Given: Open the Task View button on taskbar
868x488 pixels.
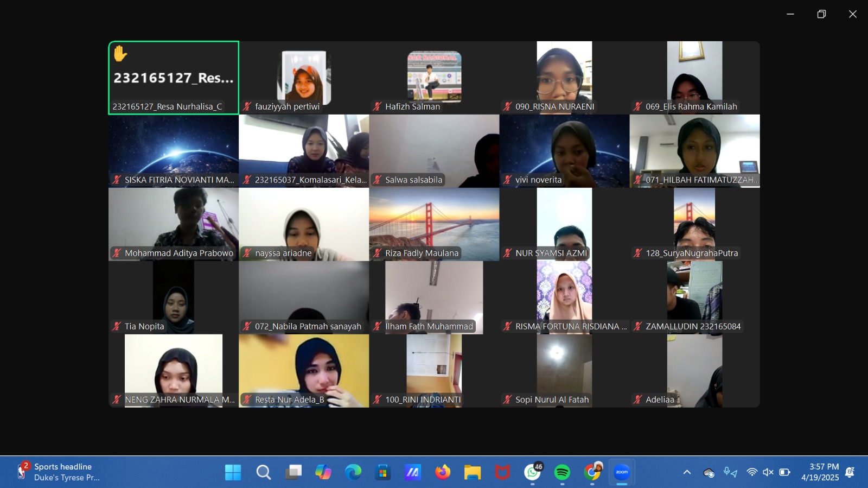Looking at the screenshot, I should [293, 472].
